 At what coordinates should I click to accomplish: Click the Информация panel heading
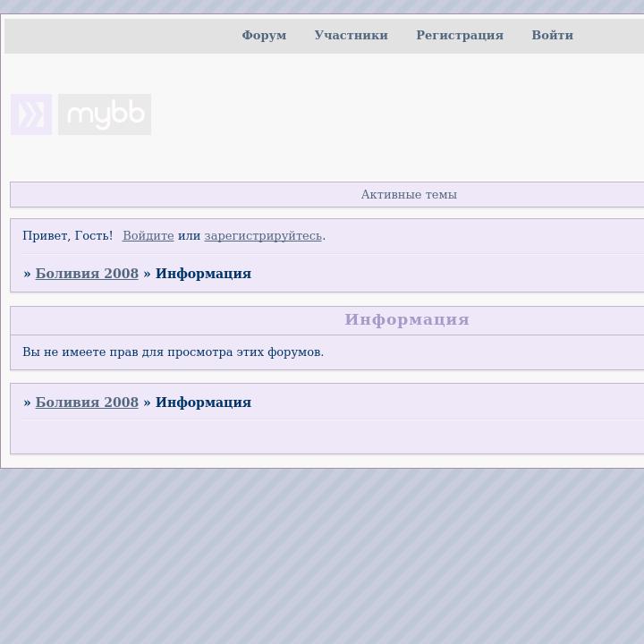(x=407, y=319)
